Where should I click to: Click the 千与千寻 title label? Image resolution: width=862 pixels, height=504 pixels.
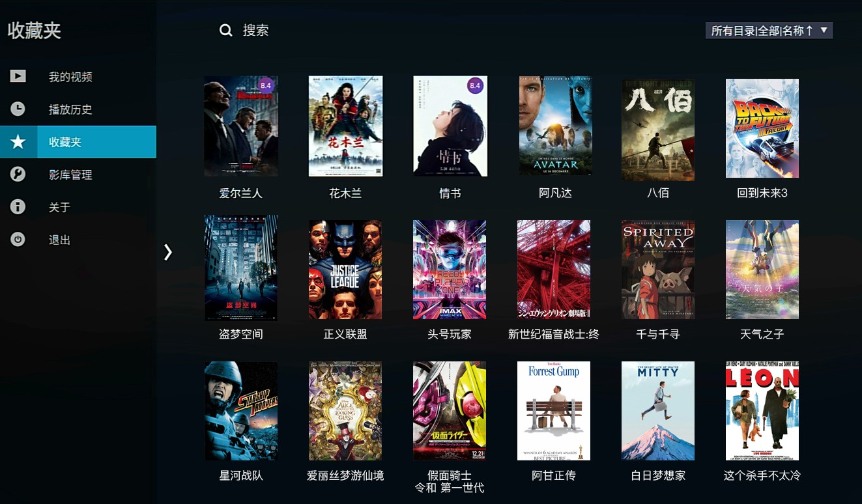tap(658, 334)
